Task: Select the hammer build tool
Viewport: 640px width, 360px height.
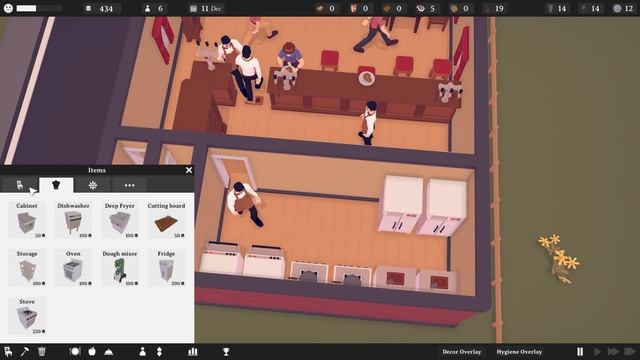Action: (24, 351)
